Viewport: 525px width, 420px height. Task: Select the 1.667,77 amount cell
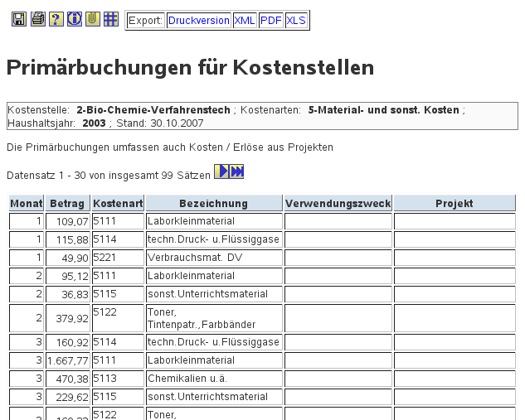coord(67,360)
